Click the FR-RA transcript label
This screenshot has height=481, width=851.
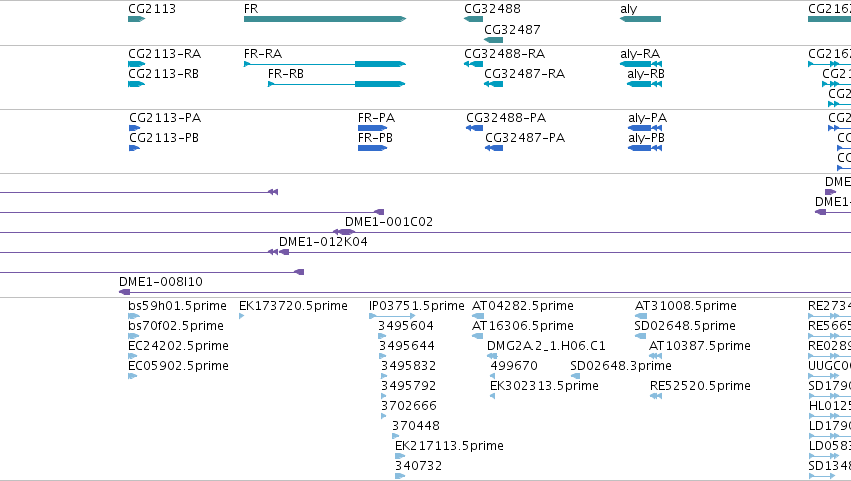(x=263, y=54)
